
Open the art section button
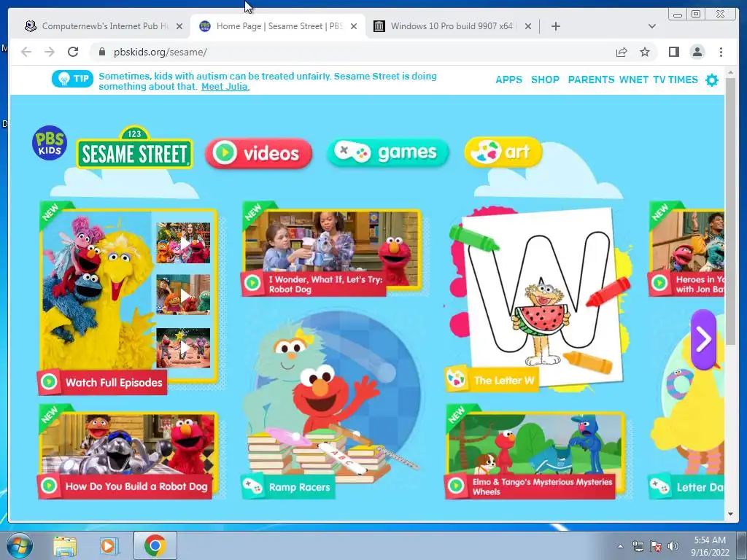click(503, 152)
